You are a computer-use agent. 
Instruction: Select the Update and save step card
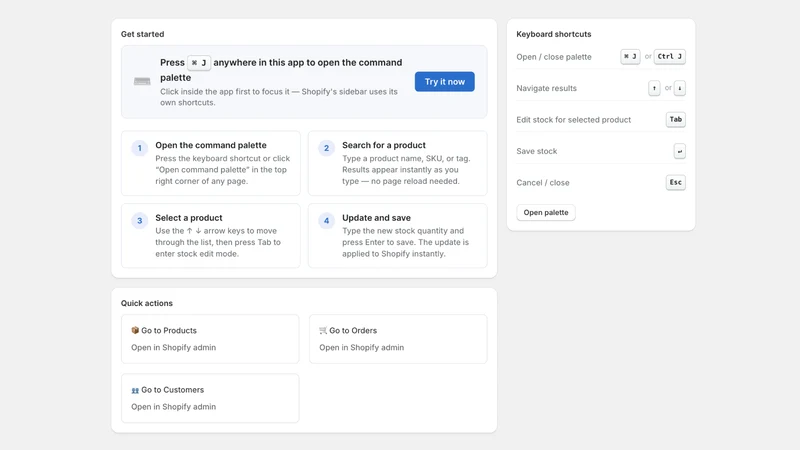(x=397, y=236)
